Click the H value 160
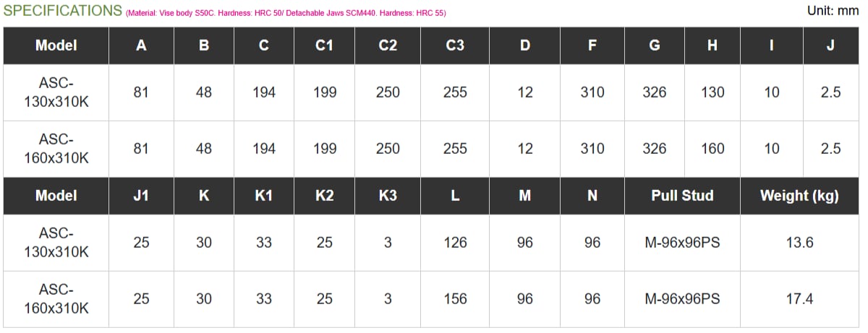Image resolution: width=868 pixels, height=333 pixels. click(x=712, y=149)
